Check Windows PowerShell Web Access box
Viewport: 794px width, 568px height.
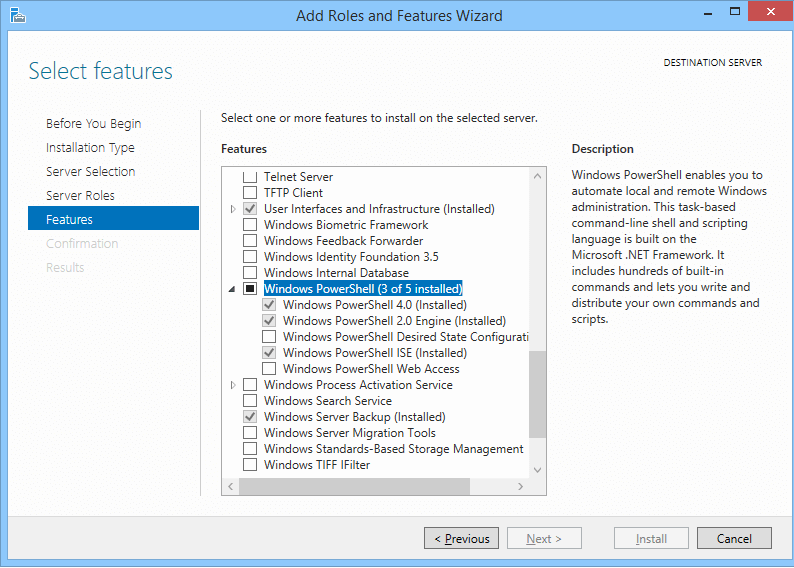pos(269,369)
